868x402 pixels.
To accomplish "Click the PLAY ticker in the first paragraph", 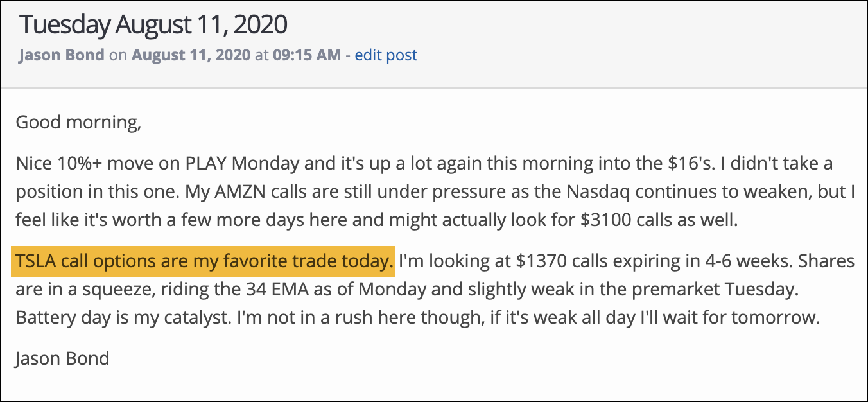I will 204,163.
